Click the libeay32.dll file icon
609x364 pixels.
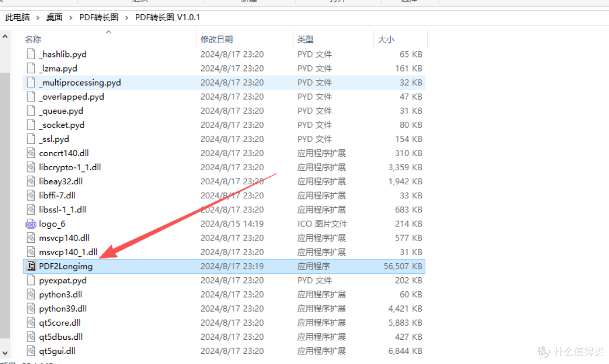click(31, 181)
